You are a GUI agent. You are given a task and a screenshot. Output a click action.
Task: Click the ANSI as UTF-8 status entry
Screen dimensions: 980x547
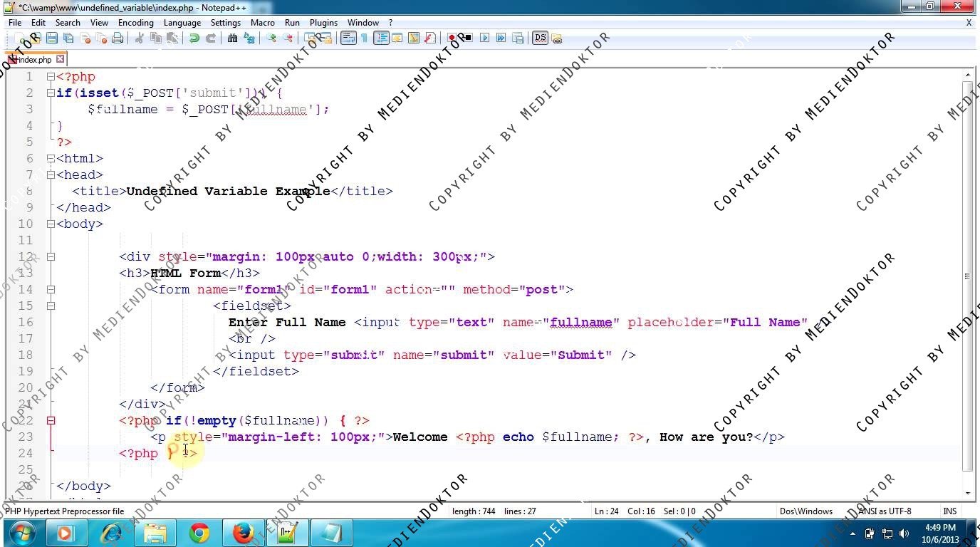pos(885,511)
